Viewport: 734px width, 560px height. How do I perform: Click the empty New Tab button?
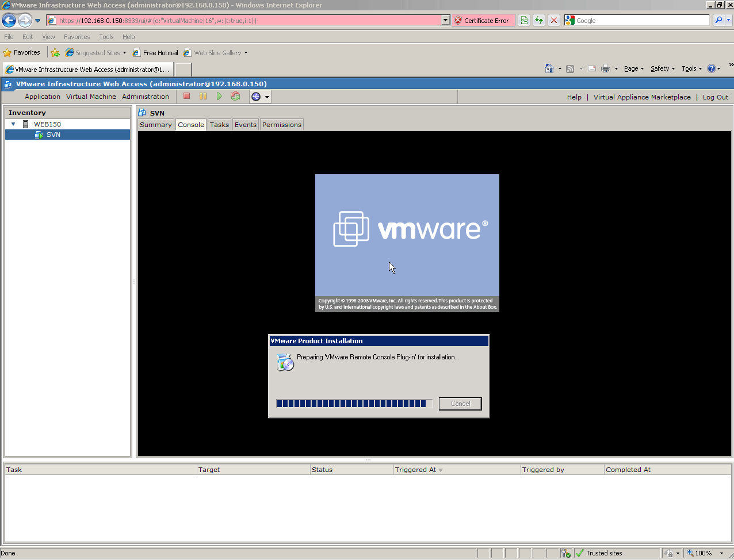coord(183,70)
